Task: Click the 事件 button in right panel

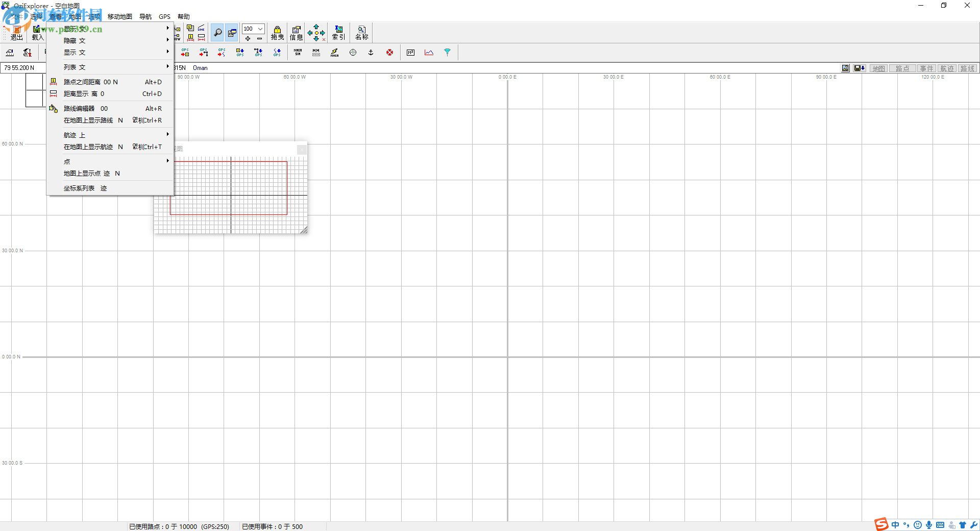Action: [x=926, y=68]
